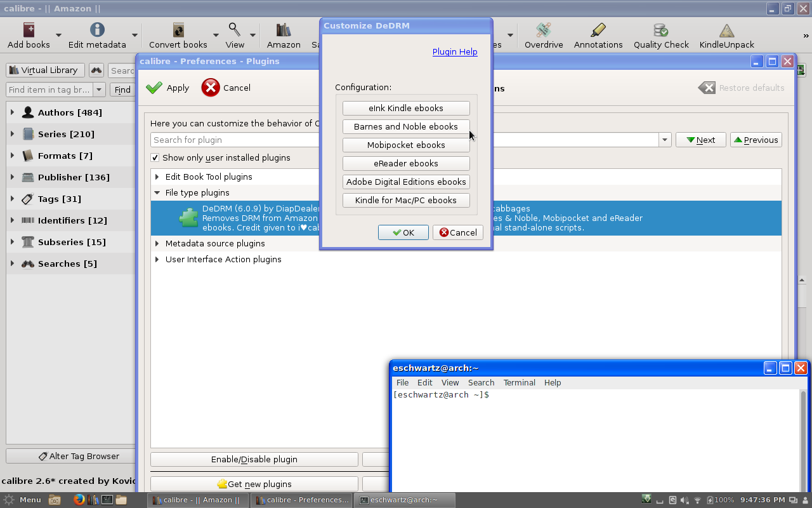Expand Metadata source plugins group
This screenshot has height=508, width=812.
pyautogui.click(x=157, y=243)
